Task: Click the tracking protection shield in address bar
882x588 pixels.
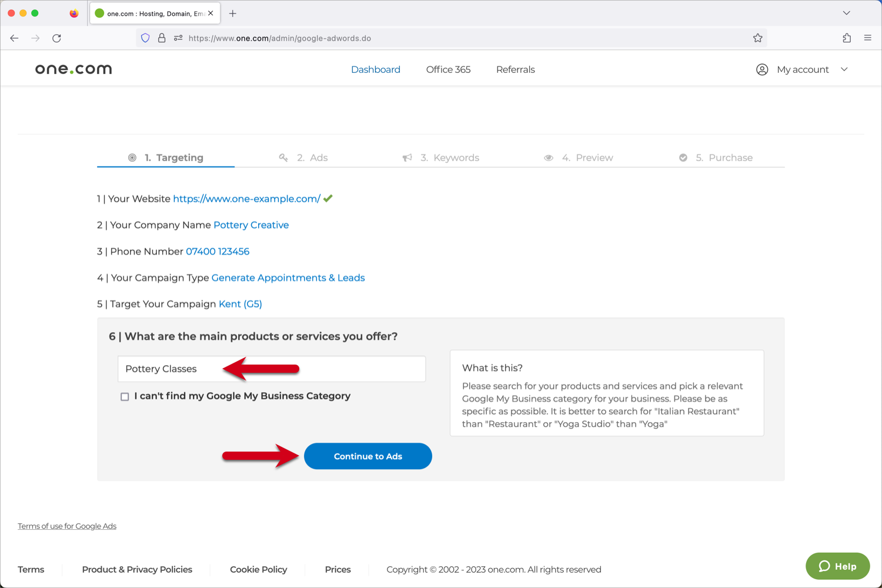Action: point(145,38)
